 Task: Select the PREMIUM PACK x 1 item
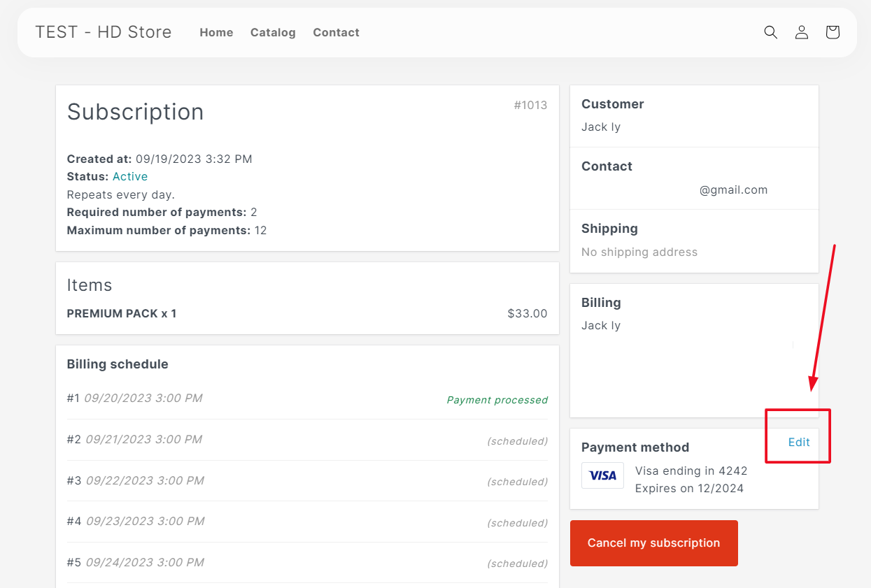tap(122, 314)
